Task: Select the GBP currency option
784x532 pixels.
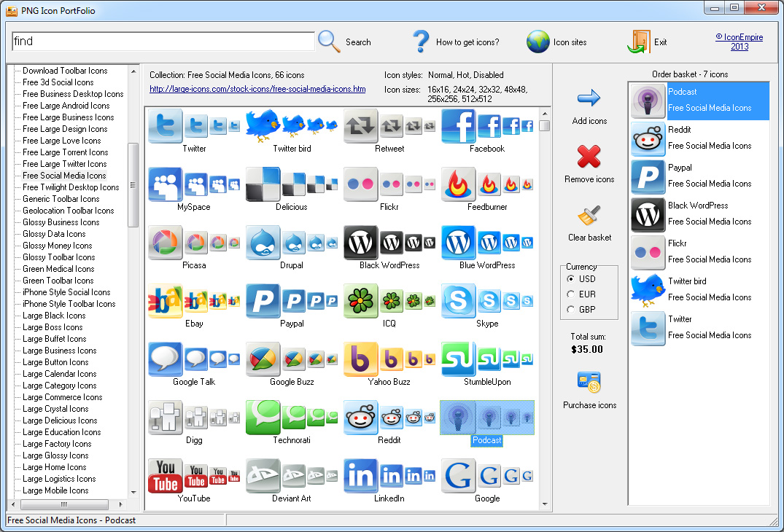Action: tap(571, 310)
